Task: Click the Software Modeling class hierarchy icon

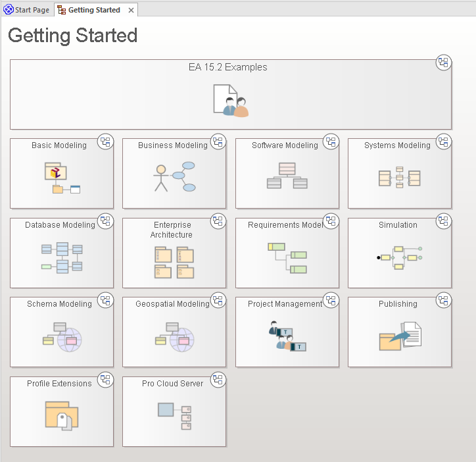Action: tap(287, 176)
